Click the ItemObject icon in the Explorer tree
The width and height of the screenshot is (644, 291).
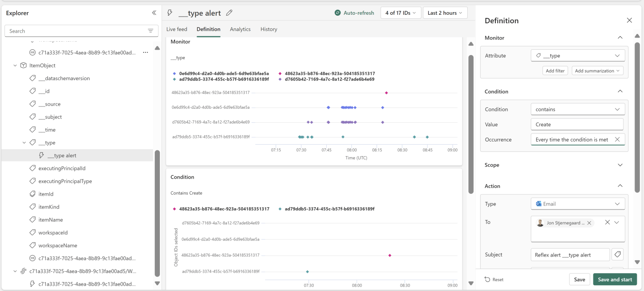click(23, 65)
